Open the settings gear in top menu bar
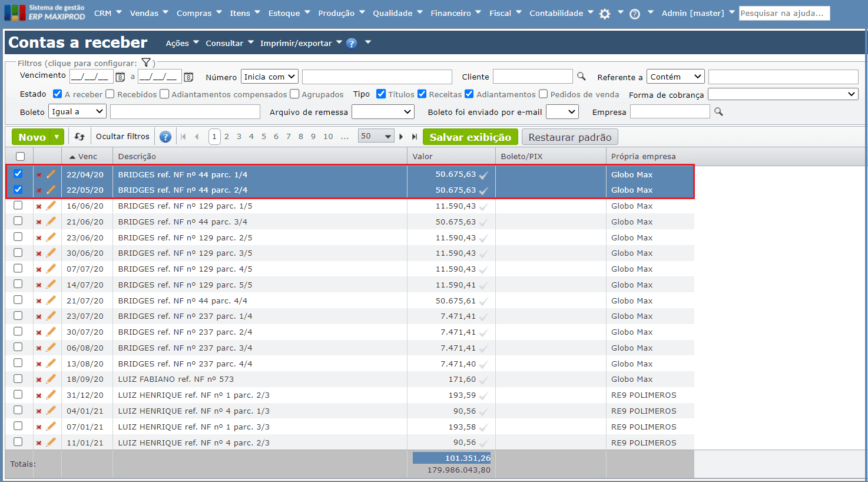 click(605, 14)
